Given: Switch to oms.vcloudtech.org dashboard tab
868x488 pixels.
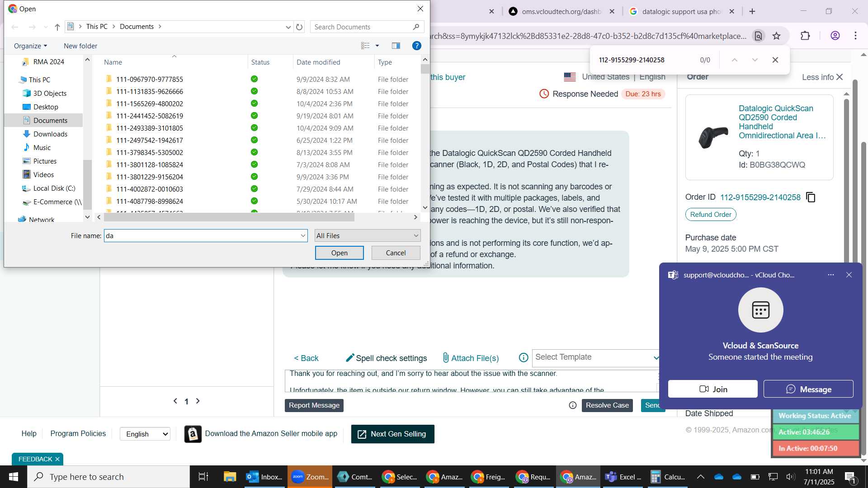Looking at the screenshot, I should [562, 12].
